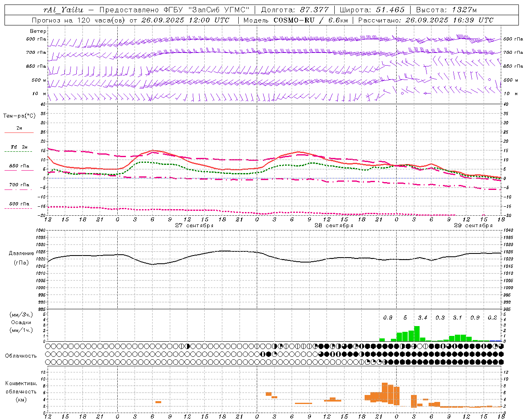This screenshot has width=525, height=420.
Task: Click the tallest orange convective cloud bar
Action: click(385, 393)
